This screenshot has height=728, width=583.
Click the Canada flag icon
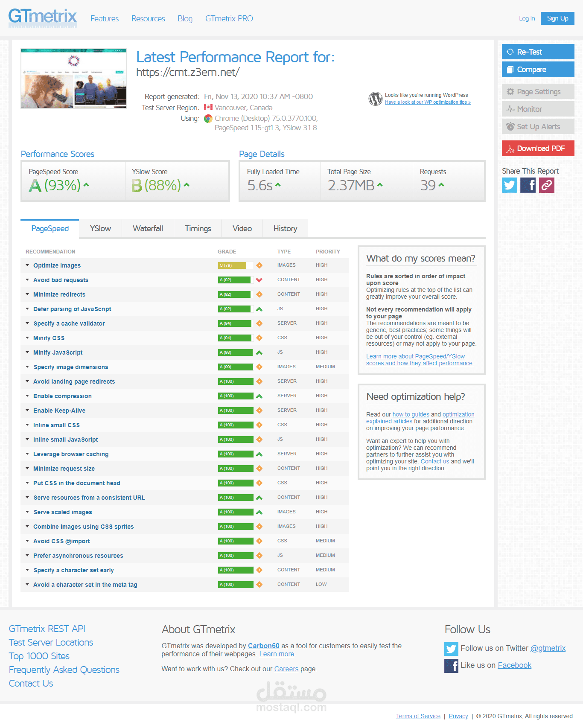(208, 108)
